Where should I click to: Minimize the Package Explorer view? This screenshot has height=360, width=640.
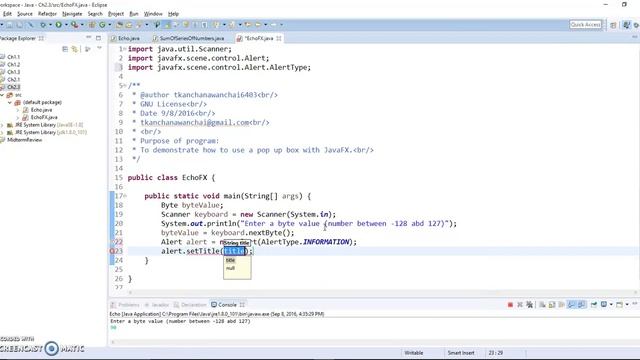[89, 38]
